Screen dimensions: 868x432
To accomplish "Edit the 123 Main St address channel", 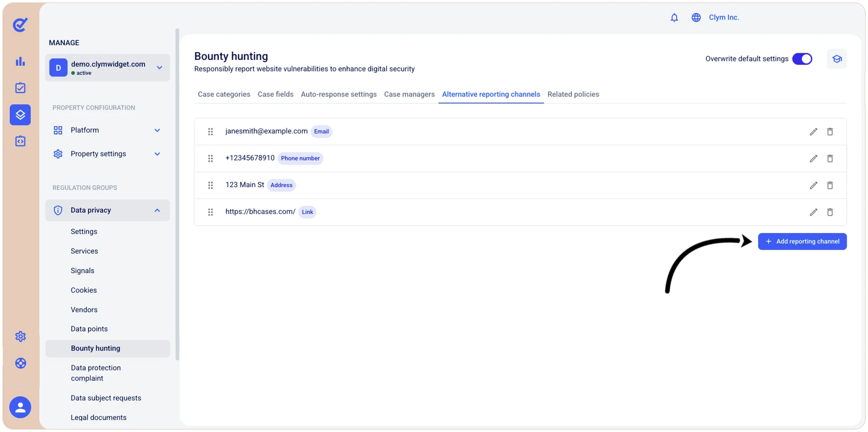I will (x=814, y=185).
